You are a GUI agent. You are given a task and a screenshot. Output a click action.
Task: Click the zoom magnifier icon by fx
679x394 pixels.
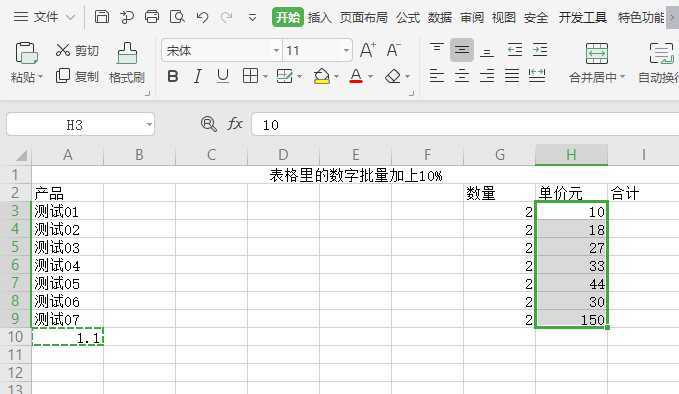coord(209,124)
